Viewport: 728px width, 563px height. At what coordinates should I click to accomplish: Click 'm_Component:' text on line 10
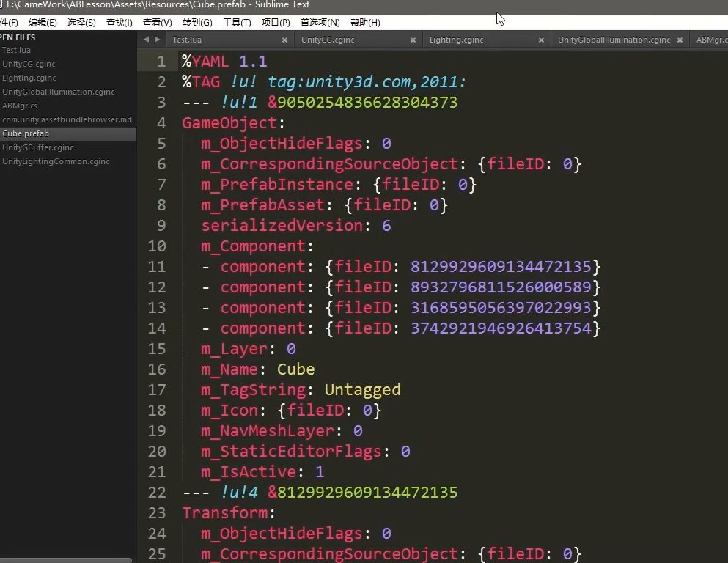tap(257, 246)
